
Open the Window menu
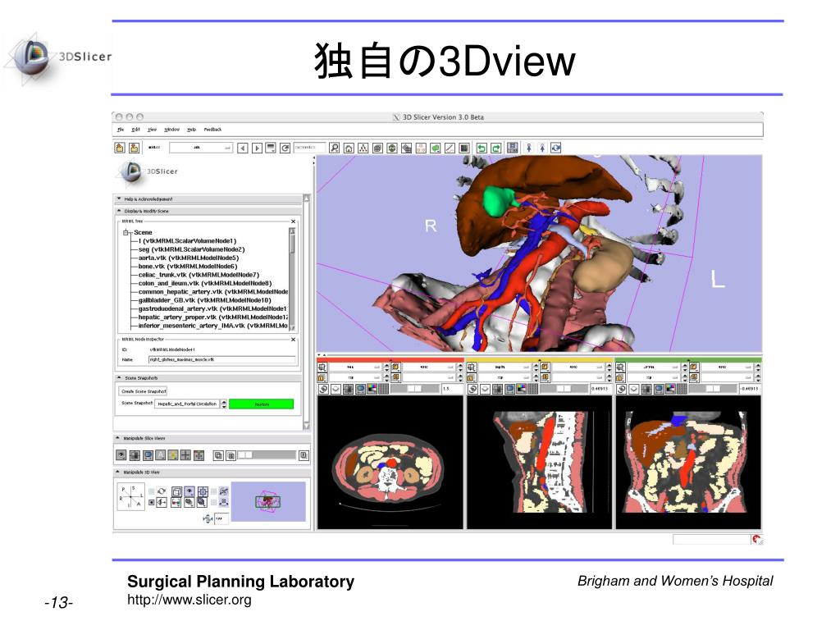click(171, 130)
